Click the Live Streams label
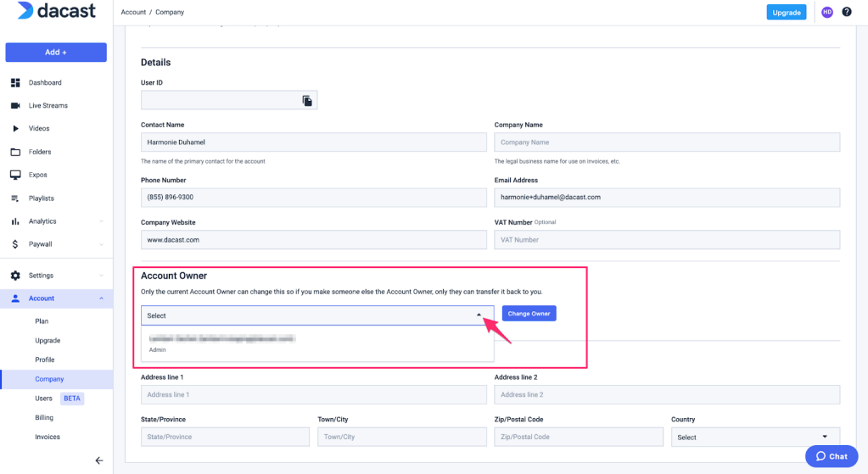Image resolution: width=868 pixels, height=474 pixels. click(x=48, y=105)
